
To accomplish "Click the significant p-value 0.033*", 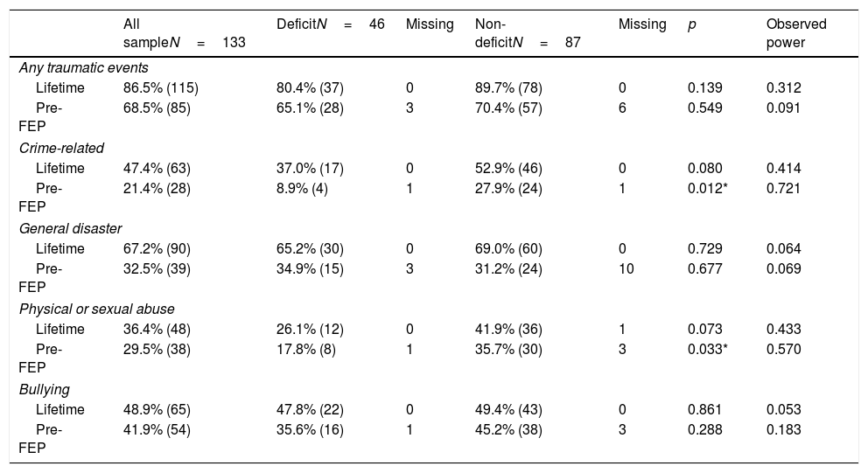I will tap(710, 350).
